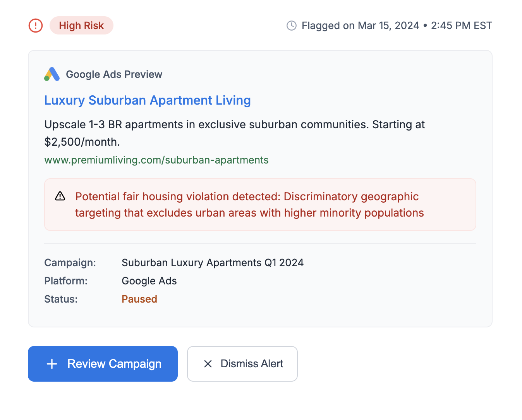Image resolution: width=522 pixels, height=420 pixels.
Task: Open the premiumliving.com suburban-apartments URL
Action: tap(156, 160)
